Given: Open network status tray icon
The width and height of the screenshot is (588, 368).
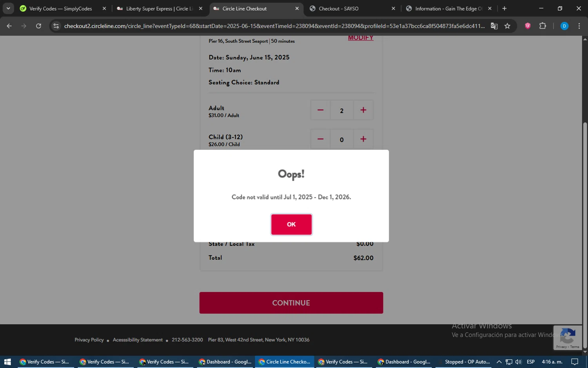Looking at the screenshot, I should 509,362.
